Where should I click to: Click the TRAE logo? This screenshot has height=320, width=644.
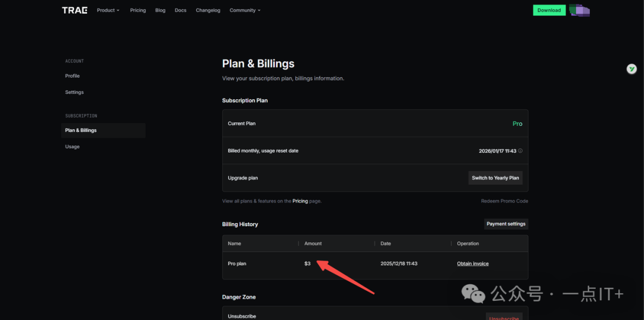pos(75,10)
